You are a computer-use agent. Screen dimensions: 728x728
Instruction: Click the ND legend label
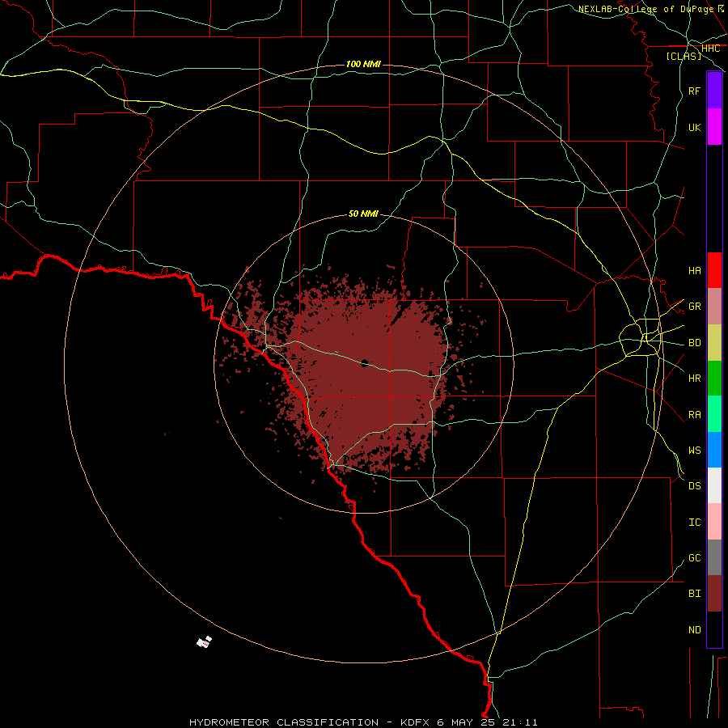[694, 630]
